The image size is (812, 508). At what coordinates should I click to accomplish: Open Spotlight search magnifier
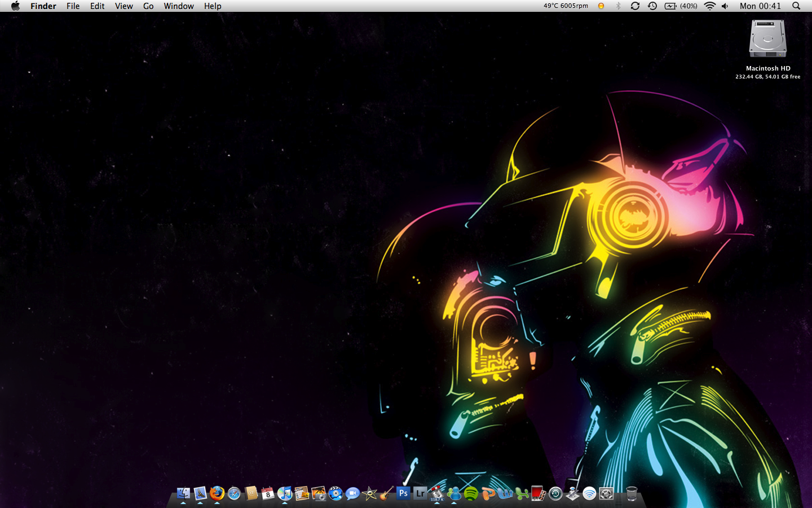click(796, 6)
